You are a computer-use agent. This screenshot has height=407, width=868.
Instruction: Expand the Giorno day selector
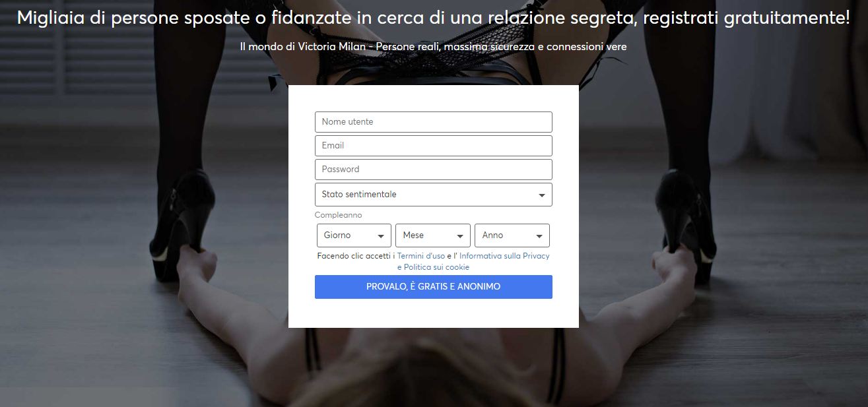tap(354, 235)
